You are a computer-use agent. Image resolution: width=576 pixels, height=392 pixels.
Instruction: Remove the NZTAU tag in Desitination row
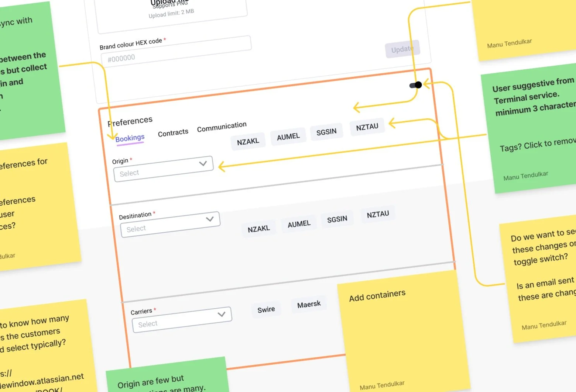point(378,214)
